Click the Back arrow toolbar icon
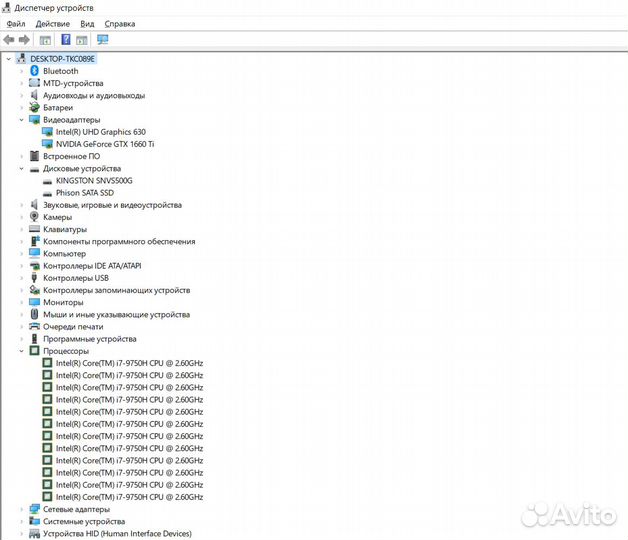 click(x=9, y=40)
